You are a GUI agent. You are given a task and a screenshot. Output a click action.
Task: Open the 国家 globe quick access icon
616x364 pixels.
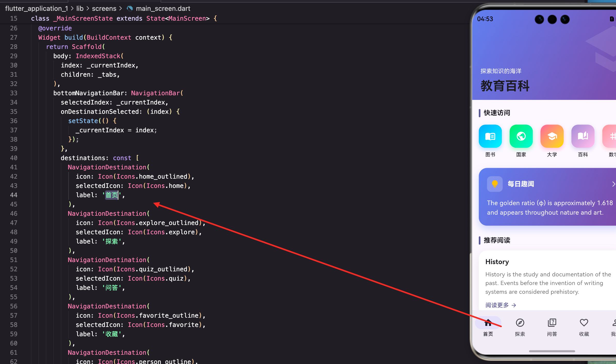pyautogui.click(x=521, y=136)
